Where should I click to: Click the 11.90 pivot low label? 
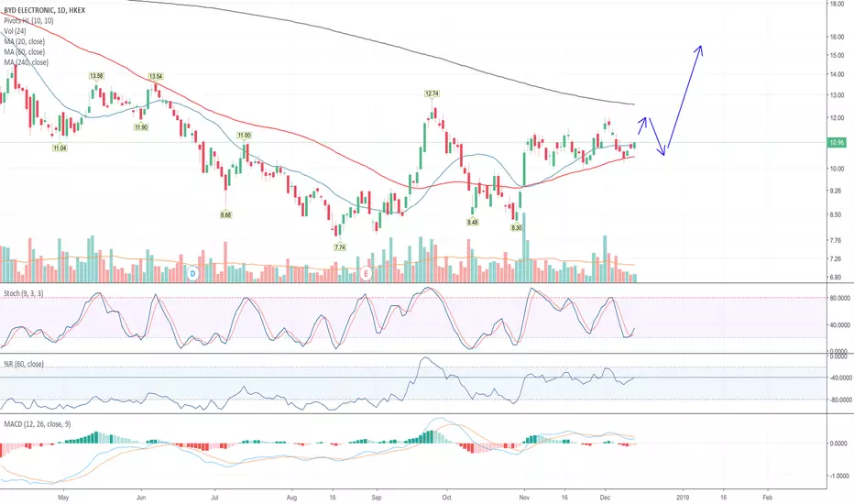(x=141, y=127)
